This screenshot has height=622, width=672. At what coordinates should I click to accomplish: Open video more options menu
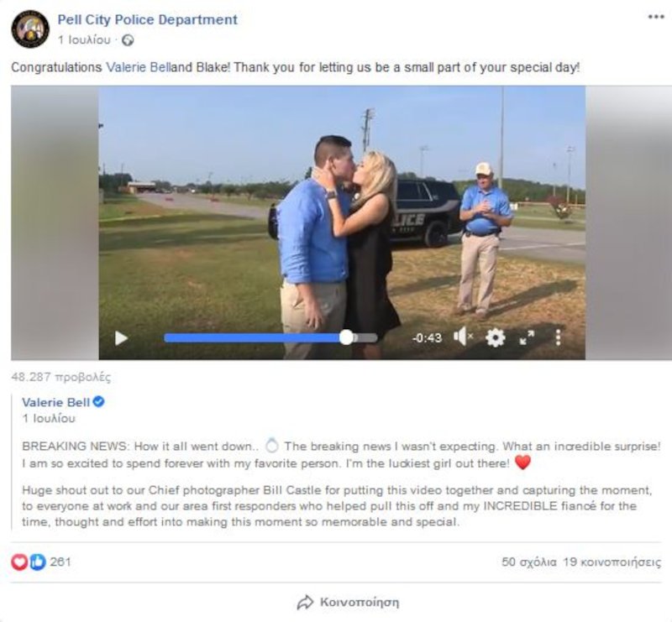(558, 337)
